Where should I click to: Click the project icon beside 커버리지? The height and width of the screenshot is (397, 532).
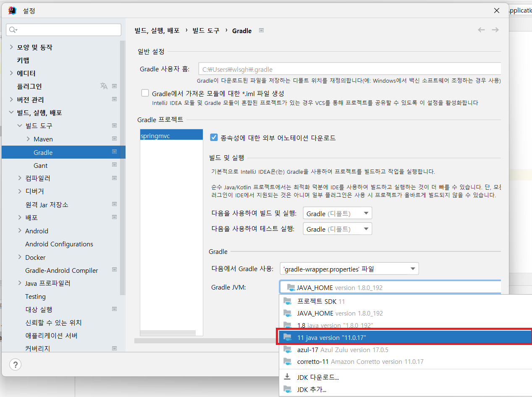(x=114, y=348)
